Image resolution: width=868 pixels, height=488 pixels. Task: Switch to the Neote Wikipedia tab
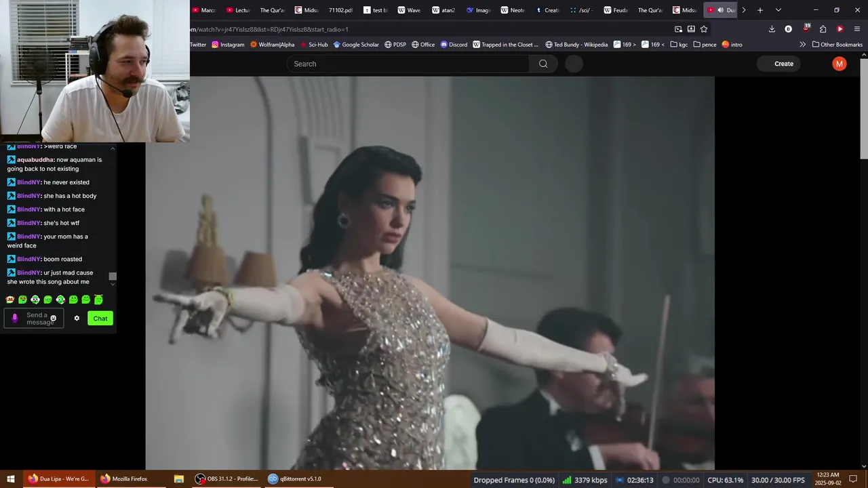513,10
